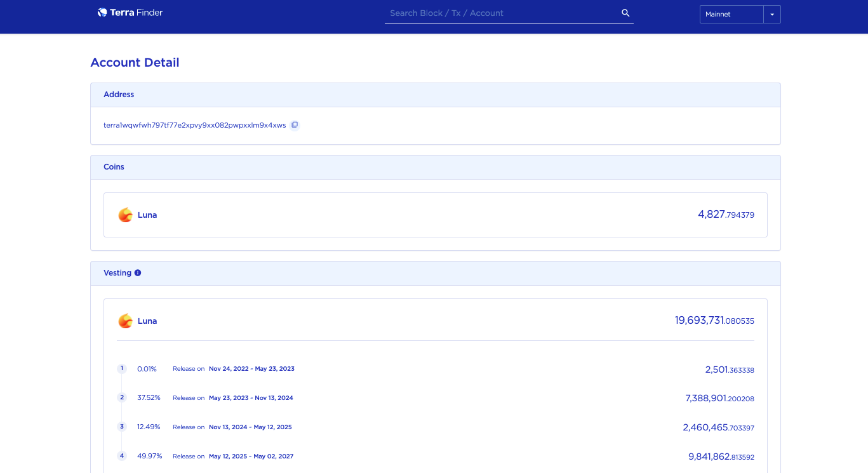Image resolution: width=868 pixels, height=473 pixels.
Task: Click the total vesting amount 19,693,731.080535
Action: click(714, 321)
